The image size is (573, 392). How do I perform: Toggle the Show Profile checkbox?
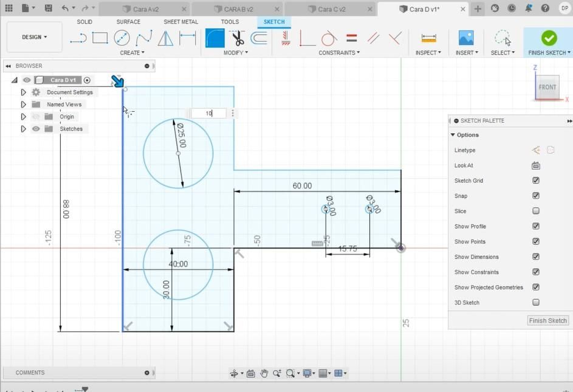coord(536,226)
